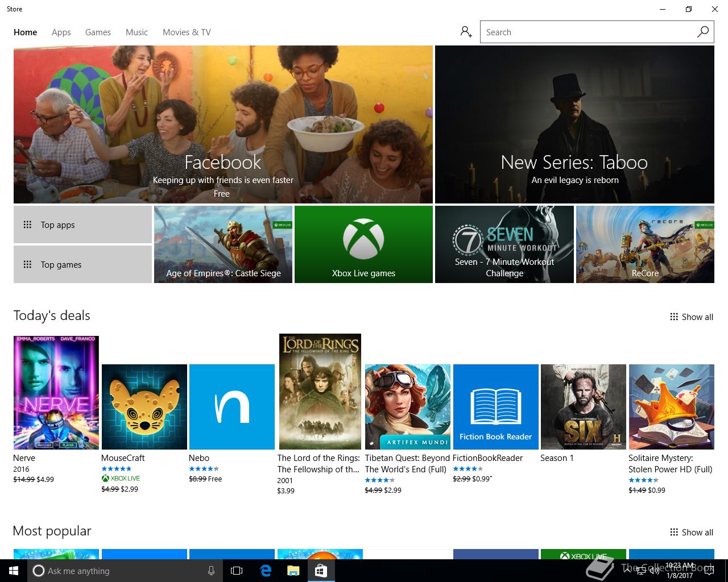728x582 pixels.
Task: Open Task View from the taskbar
Action: coord(237,571)
